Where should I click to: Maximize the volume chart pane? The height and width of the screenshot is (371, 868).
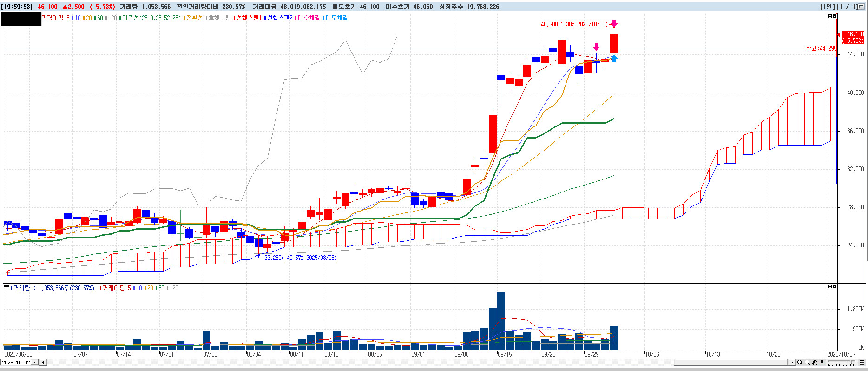tap(830, 286)
